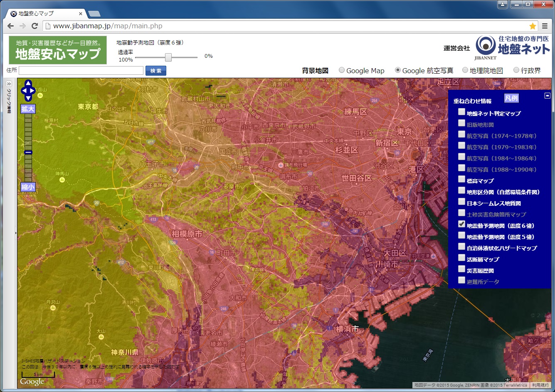Go back to the previous page

(x=10, y=26)
